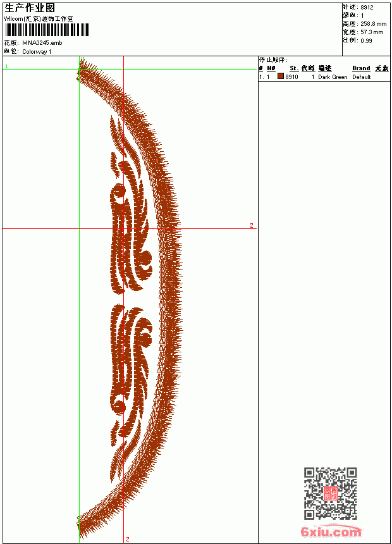This screenshot has height=544, width=392.
Task: Click the 描述 column header
Action: 325,68
